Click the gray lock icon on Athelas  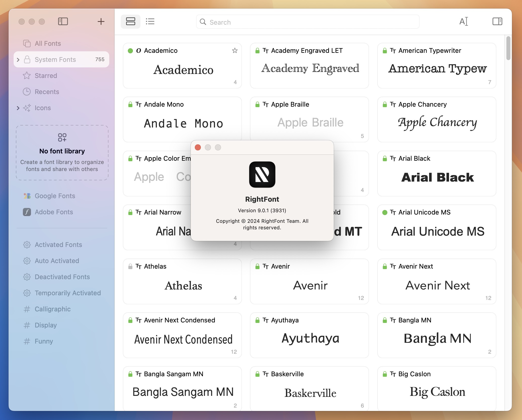pyautogui.click(x=130, y=266)
